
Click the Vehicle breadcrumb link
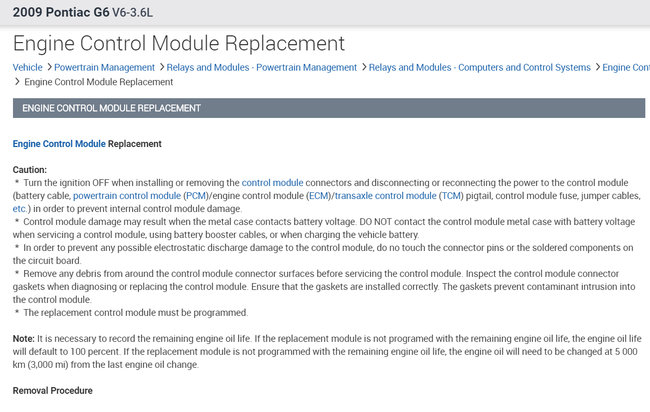[x=27, y=67]
